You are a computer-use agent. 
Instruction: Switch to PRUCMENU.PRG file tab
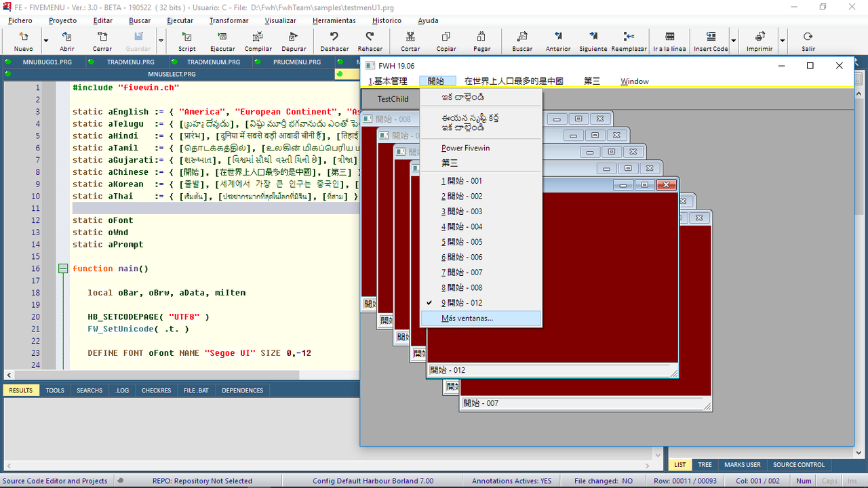(x=297, y=62)
